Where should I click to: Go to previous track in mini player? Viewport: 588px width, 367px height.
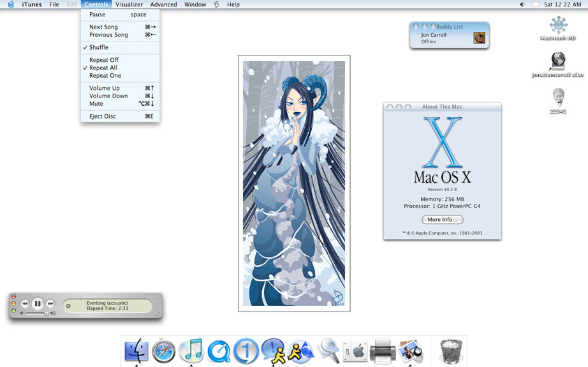tap(25, 303)
